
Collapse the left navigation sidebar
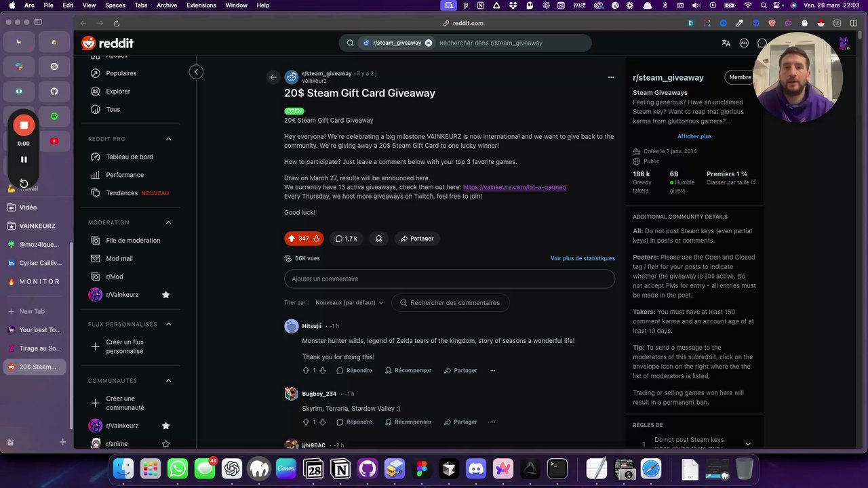pyautogui.click(x=196, y=72)
